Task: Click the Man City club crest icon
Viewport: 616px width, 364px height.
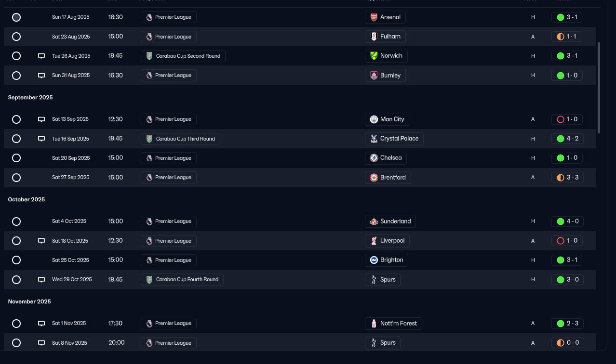Action: pyautogui.click(x=374, y=119)
